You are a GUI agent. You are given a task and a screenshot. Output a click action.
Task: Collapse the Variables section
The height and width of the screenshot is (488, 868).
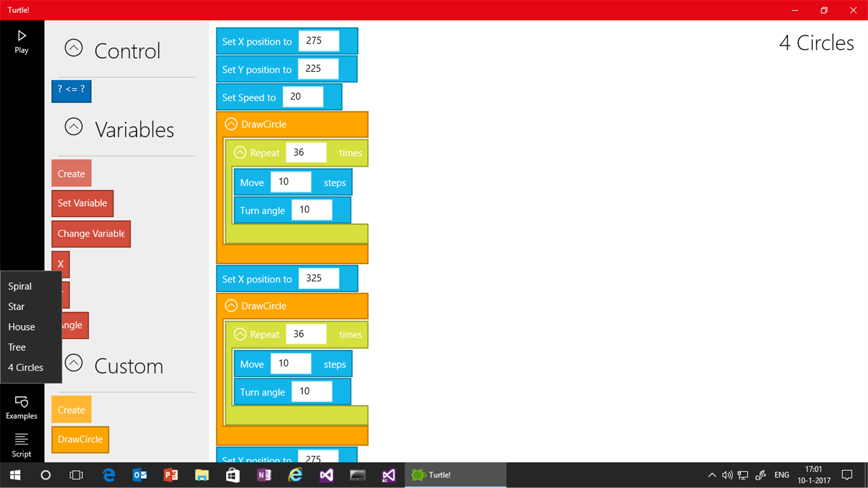point(73,126)
